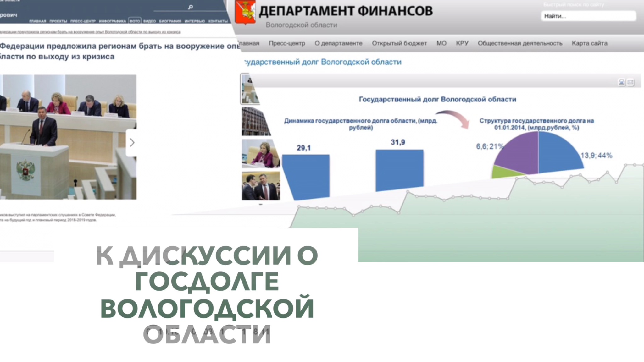The image size is (644, 362).
Task: Click the print page icon
Action: click(x=621, y=83)
